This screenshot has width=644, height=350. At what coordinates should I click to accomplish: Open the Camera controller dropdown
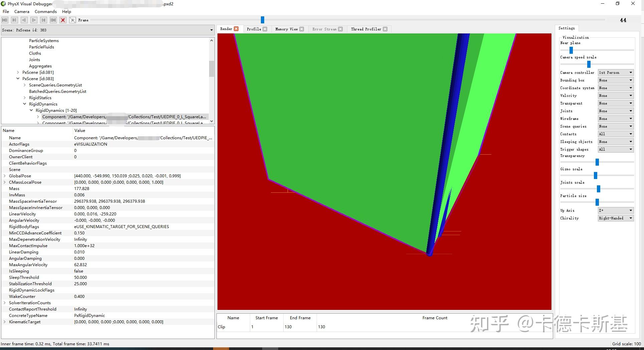[x=616, y=72]
